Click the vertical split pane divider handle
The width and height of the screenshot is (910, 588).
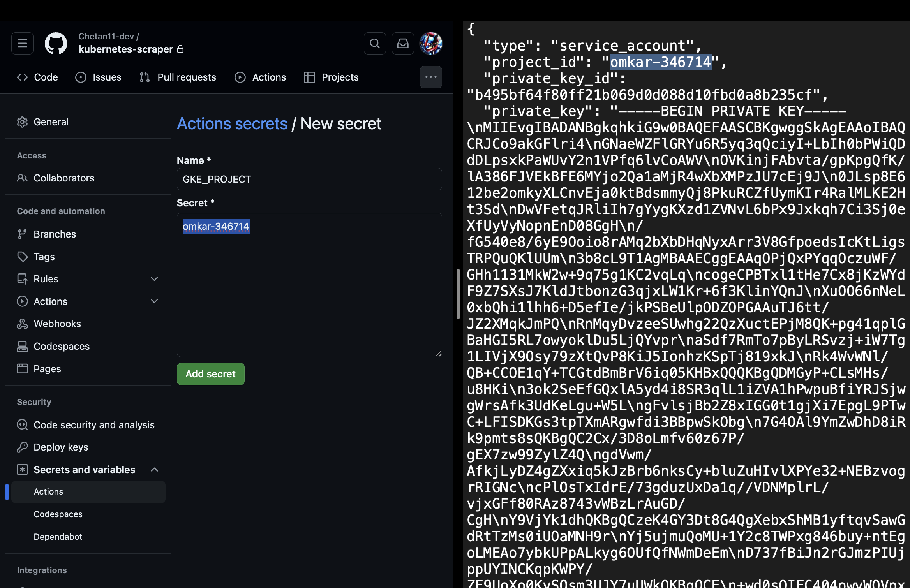click(x=458, y=294)
